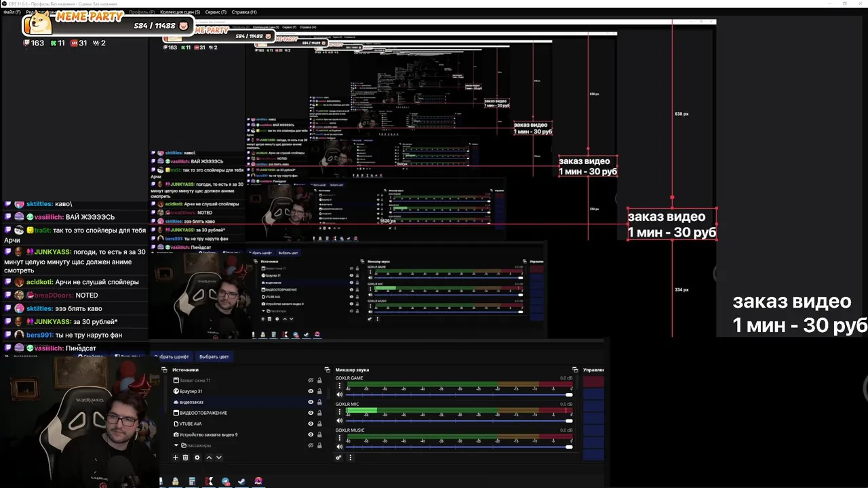Toggle lock on Браузер 31 source
Image resolution: width=868 pixels, height=488 pixels.
[x=319, y=391]
